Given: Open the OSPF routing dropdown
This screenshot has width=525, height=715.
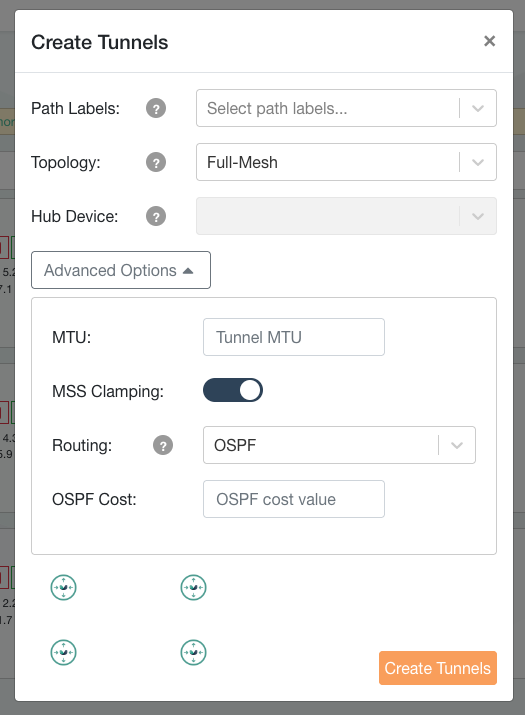Looking at the screenshot, I should pyautogui.click(x=339, y=445).
